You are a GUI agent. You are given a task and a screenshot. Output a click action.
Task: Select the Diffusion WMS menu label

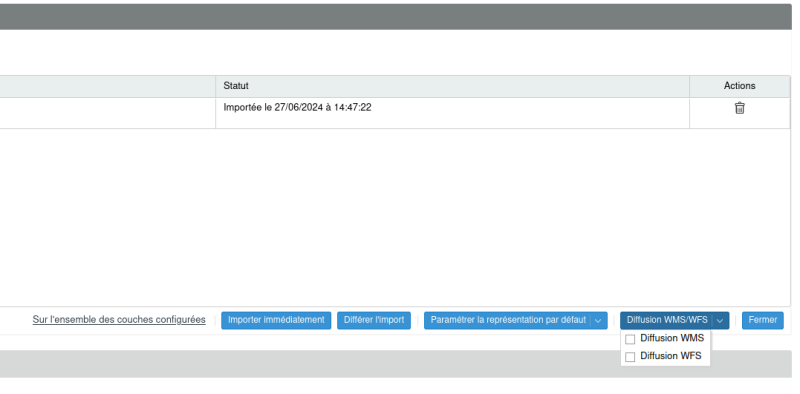pos(672,338)
